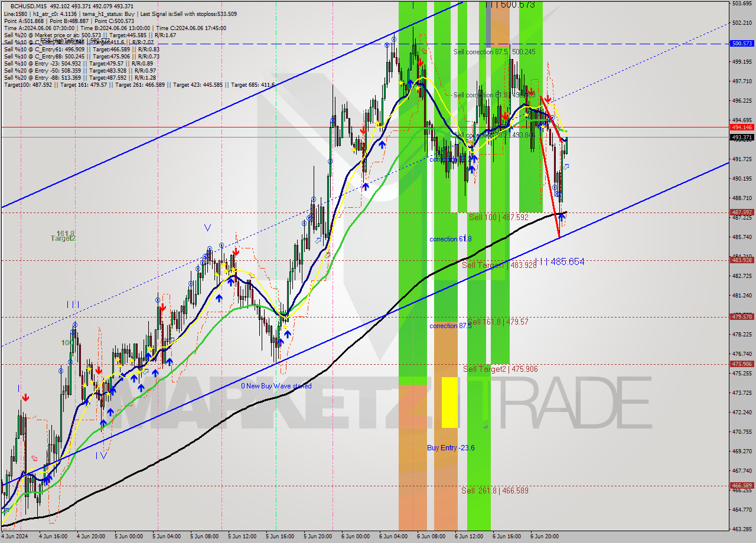756x543 pixels.
Task: Click the '| | | 485.654' wave label
Action: tap(560, 261)
